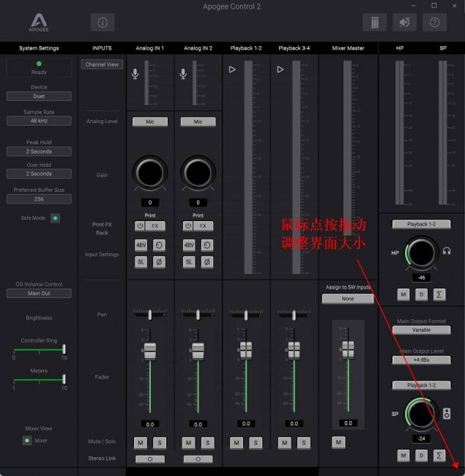This screenshot has width=465, height=476.
Task: Solo Playback 1-2 channel
Action: (256, 443)
